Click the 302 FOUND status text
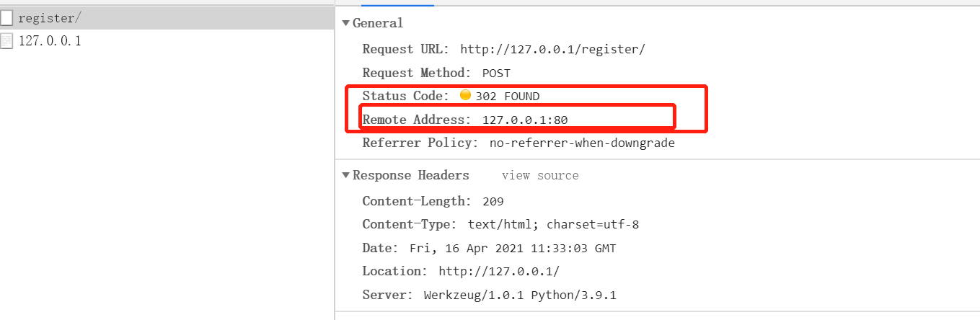 coord(508,96)
